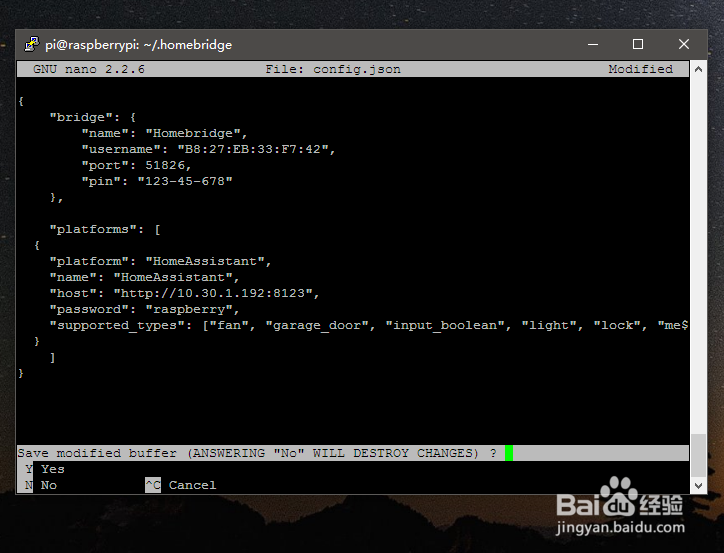Click the port value 51826
The image size is (724, 553).
pyautogui.click(x=165, y=165)
